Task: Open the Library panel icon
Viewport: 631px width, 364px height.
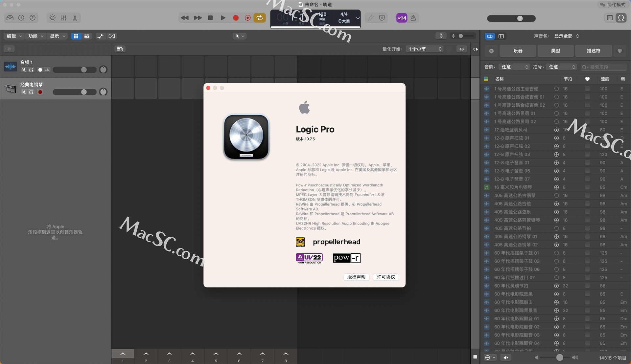Action: (x=10, y=18)
